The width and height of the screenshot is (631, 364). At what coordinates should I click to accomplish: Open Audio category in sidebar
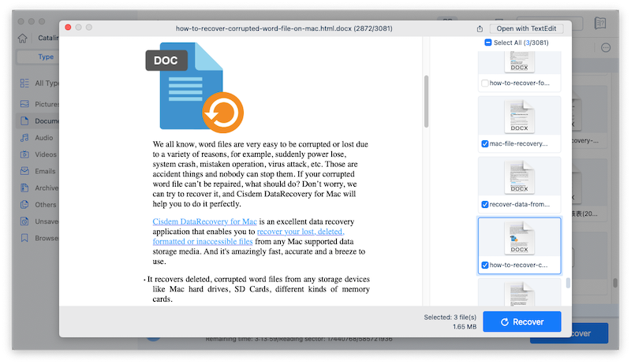point(44,138)
